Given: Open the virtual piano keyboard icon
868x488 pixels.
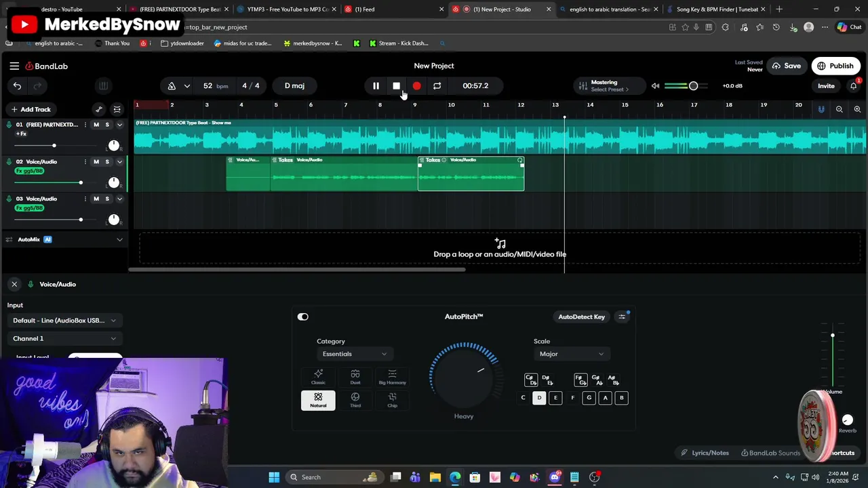Looking at the screenshot, I should pyautogui.click(x=103, y=86).
